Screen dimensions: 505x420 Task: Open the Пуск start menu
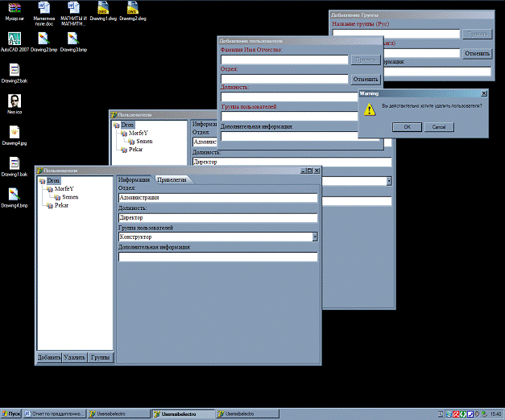click(11, 414)
